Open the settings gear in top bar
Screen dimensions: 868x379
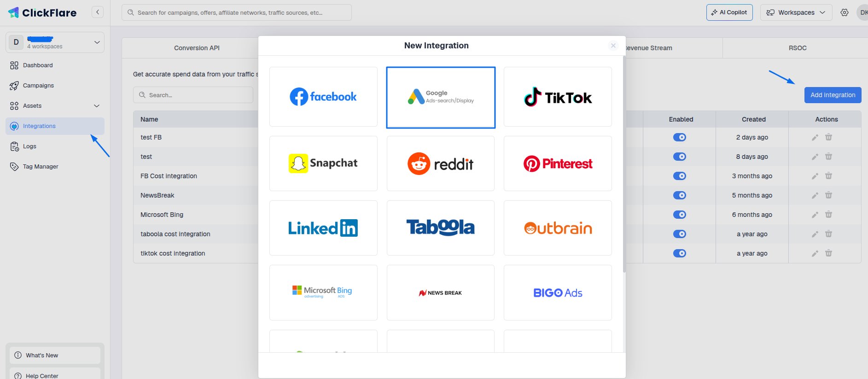(x=845, y=12)
